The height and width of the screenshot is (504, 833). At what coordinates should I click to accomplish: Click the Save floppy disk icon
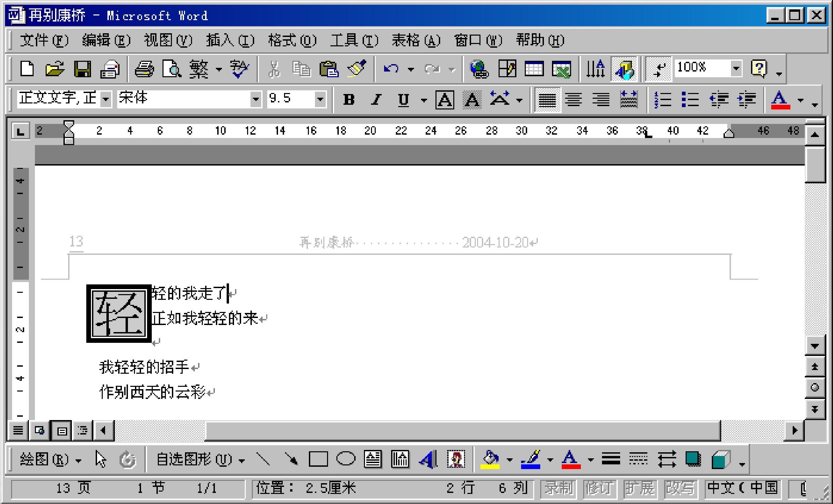pos(82,69)
